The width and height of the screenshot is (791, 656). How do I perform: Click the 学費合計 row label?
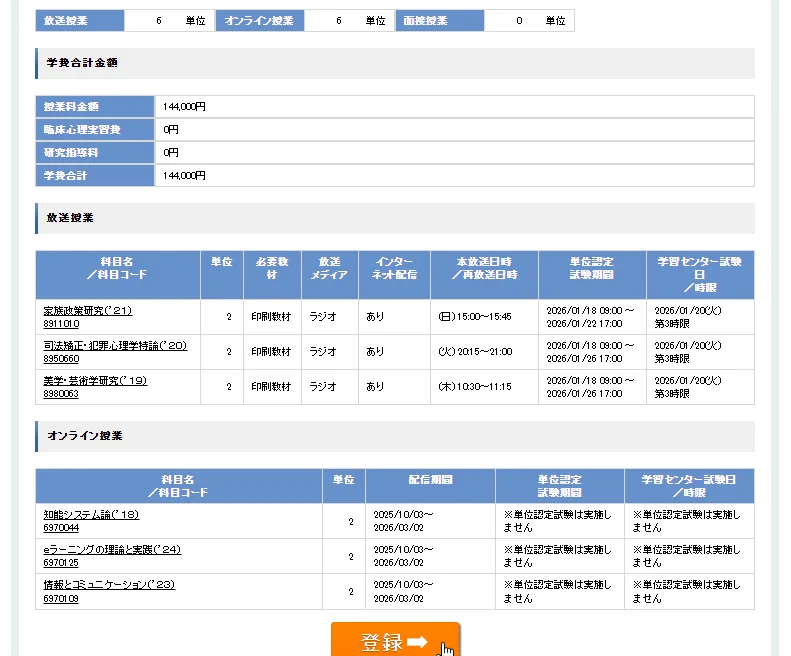(x=65, y=176)
